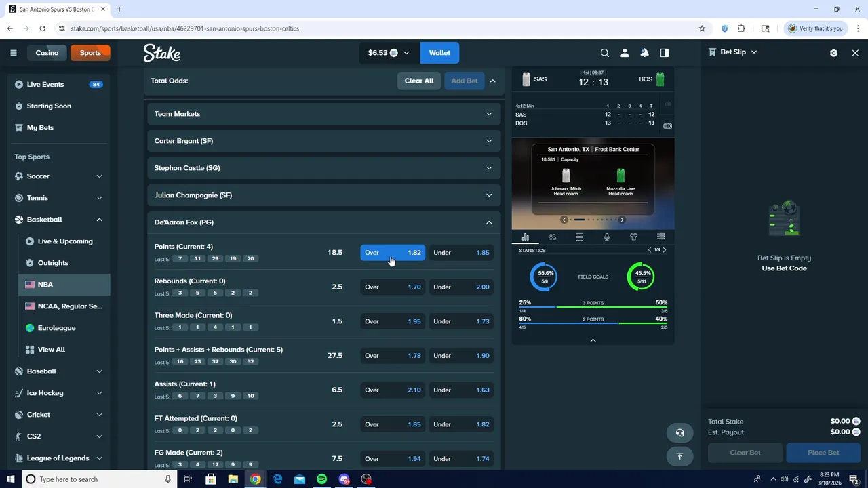This screenshot has height=488, width=868.
Task: Click the Windows taskbar search box
Action: point(98,479)
